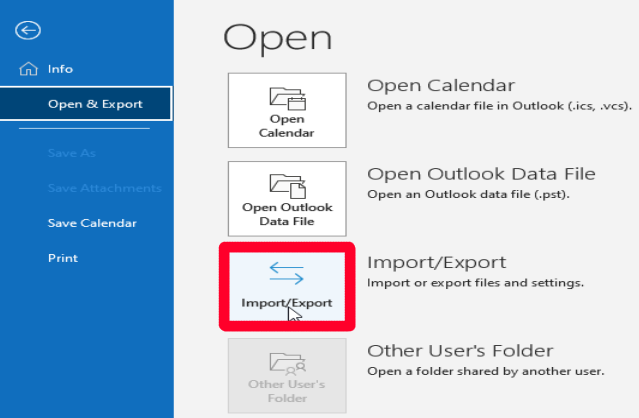Click the data file folder icon
Viewport: 639px width, 418px height.
[286, 184]
